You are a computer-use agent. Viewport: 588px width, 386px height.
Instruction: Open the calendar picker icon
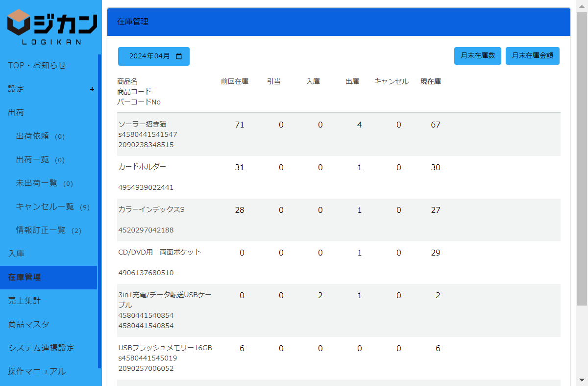point(179,56)
